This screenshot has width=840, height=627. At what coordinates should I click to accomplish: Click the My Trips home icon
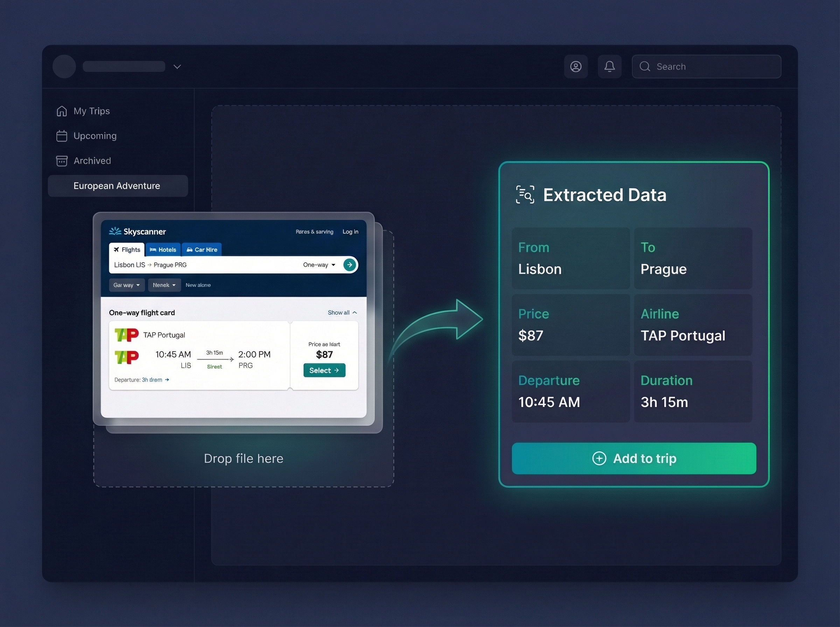pos(62,111)
